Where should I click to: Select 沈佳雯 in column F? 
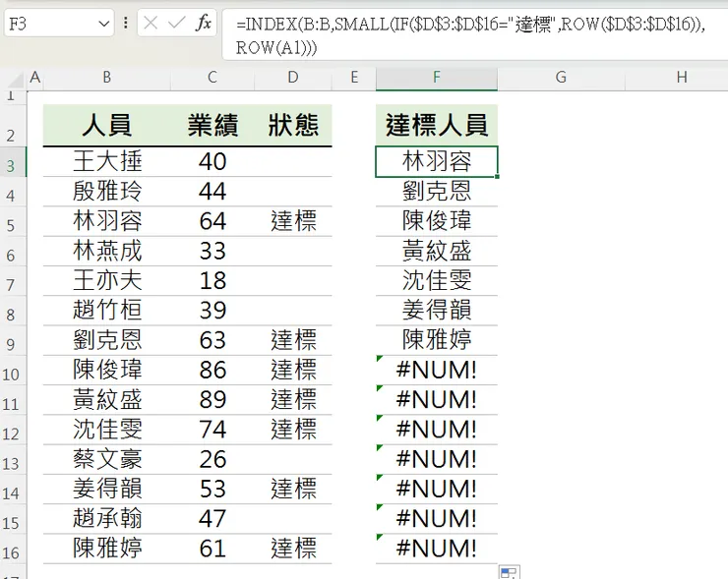[437, 280]
